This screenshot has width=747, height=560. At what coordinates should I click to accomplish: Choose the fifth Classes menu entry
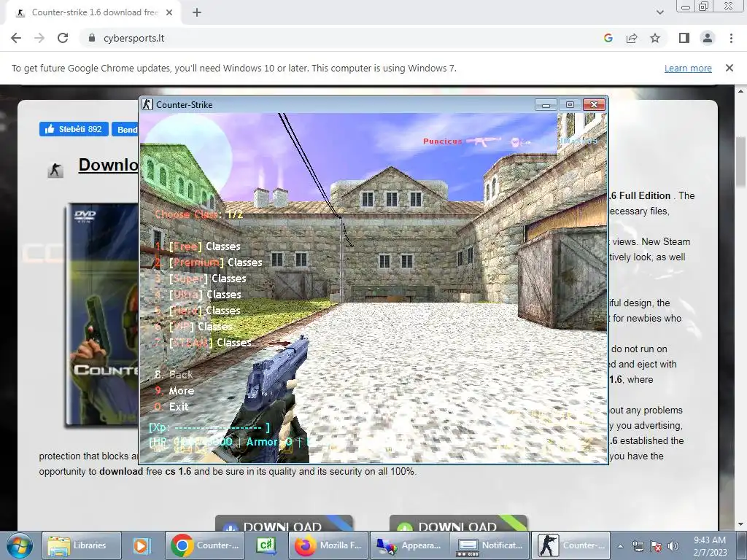coord(198,311)
